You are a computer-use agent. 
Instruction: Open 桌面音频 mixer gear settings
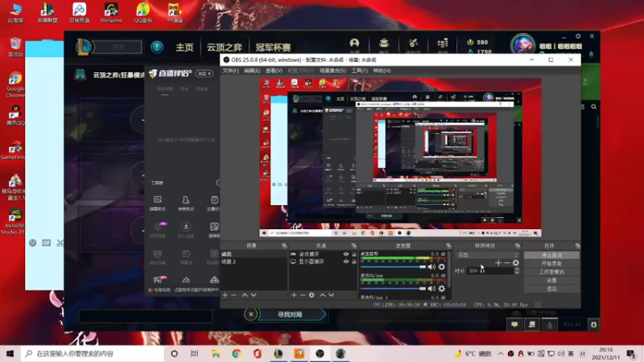click(x=441, y=267)
